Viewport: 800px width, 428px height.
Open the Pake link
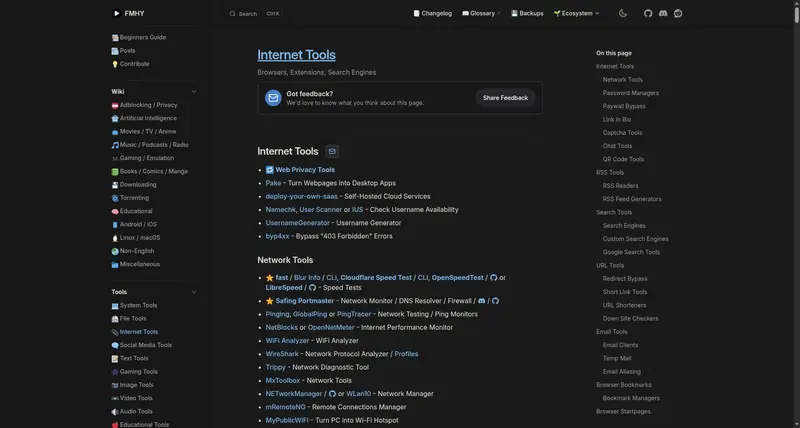pos(273,183)
